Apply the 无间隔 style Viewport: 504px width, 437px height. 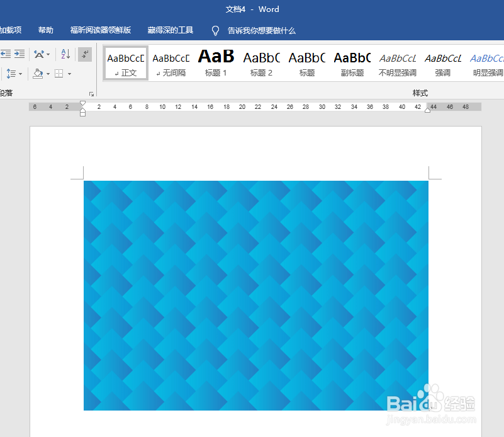pyautogui.click(x=171, y=63)
